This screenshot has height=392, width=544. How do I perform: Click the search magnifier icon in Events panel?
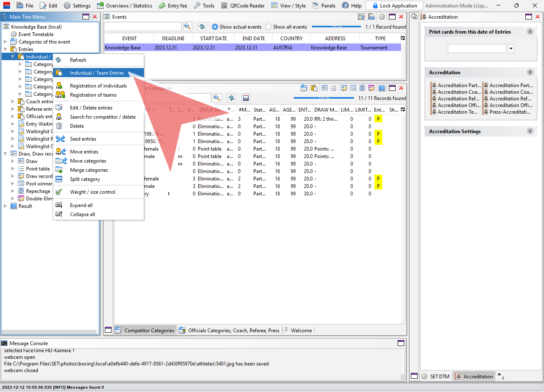coord(188,27)
